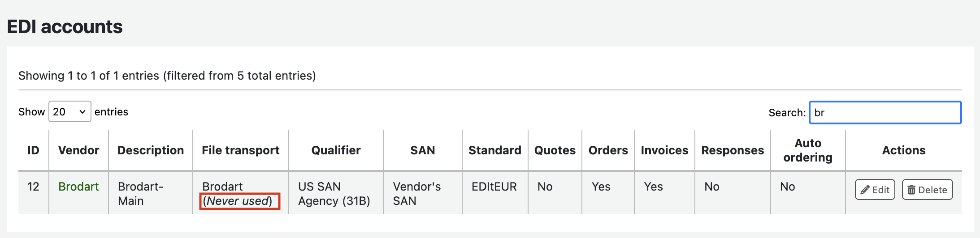
Task: Sort by SAN column header
Action: (x=422, y=150)
